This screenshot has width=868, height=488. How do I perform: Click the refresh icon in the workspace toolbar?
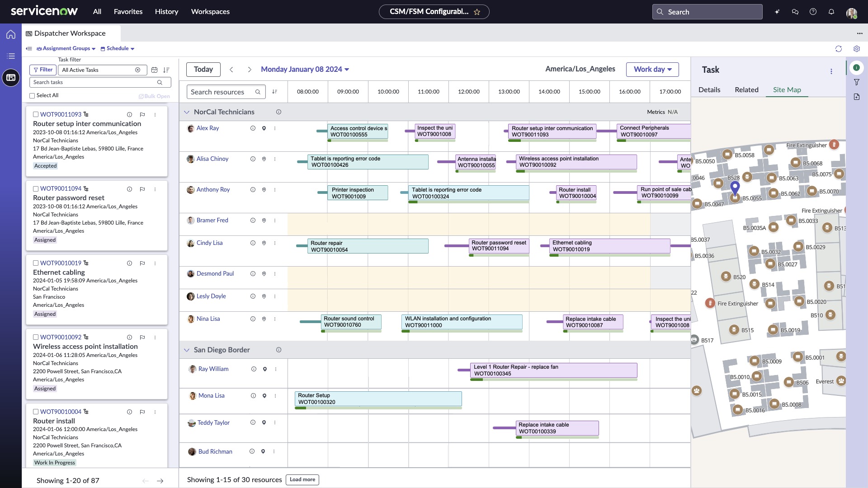[838, 49]
